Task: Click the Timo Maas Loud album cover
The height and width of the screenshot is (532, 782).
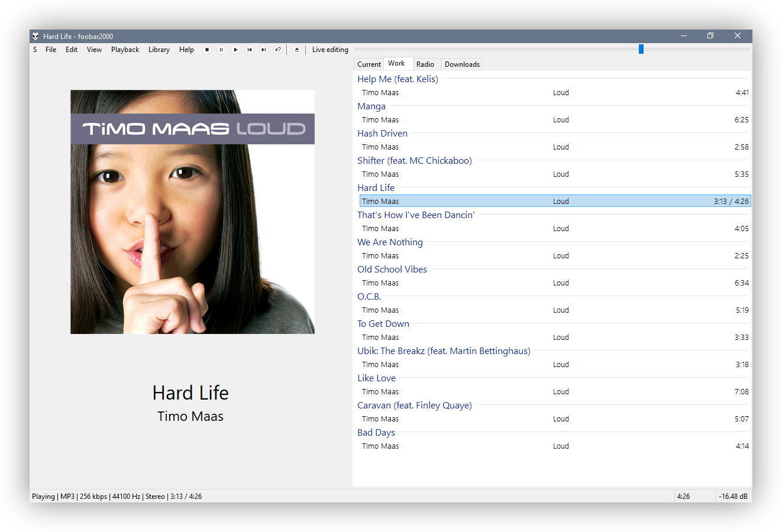Action: click(192, 212)
